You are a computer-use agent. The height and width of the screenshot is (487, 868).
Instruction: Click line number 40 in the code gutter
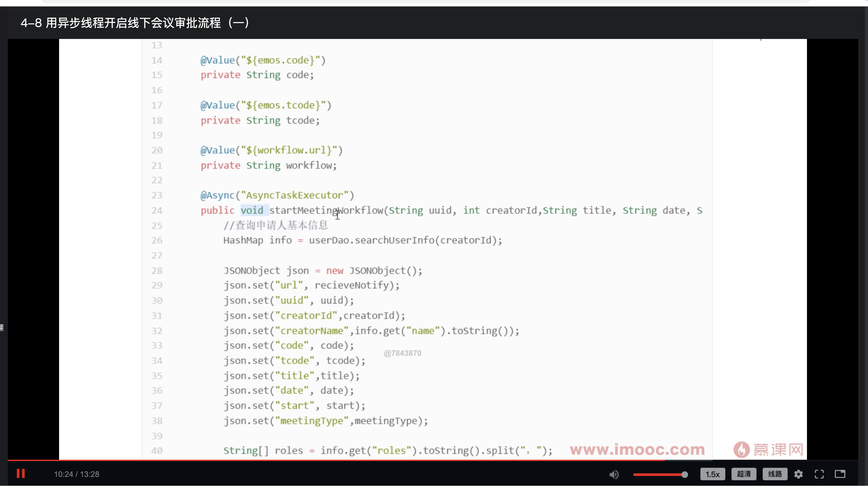tap(157, 451)
